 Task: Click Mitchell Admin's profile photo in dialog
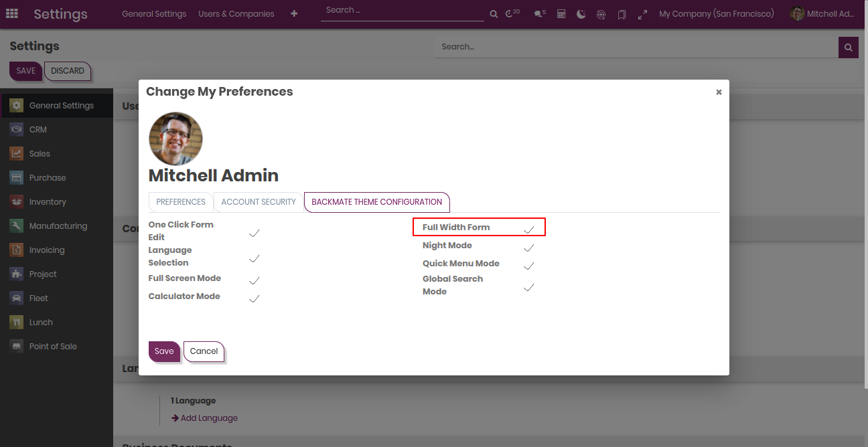pyautogui.click(x=175, y=139)
